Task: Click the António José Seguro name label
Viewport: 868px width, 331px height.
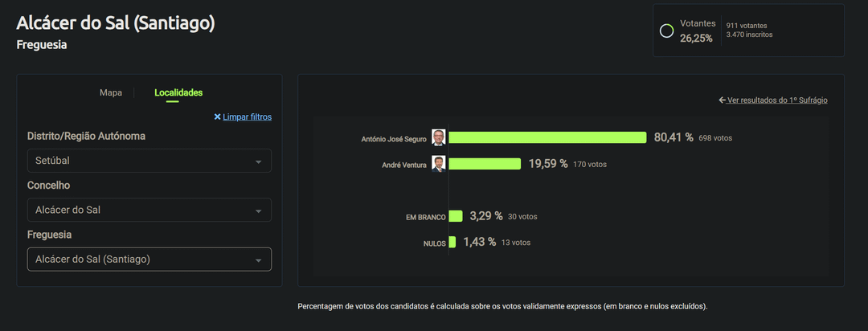Action: (x=394, y=139)
